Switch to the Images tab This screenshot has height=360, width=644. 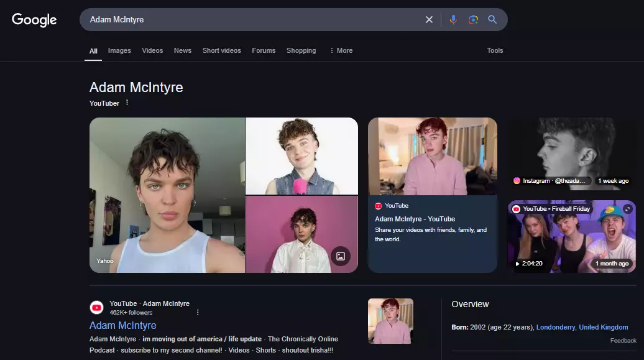pos(119,50)
